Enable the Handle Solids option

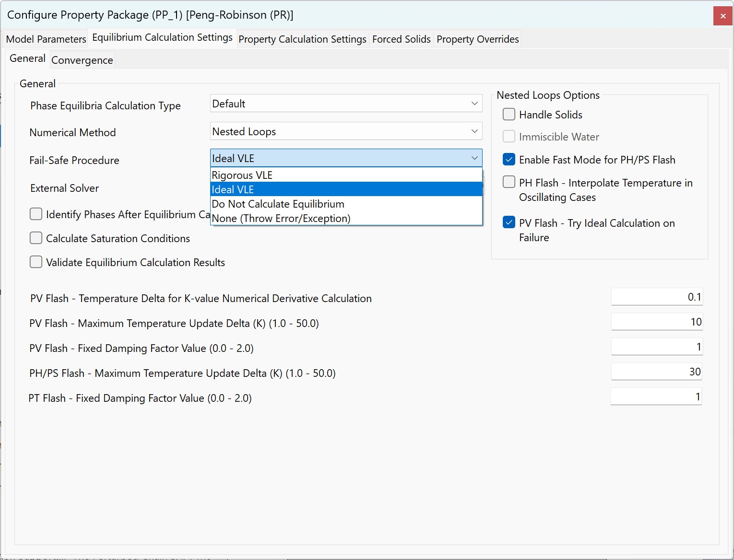pos(509,114)
